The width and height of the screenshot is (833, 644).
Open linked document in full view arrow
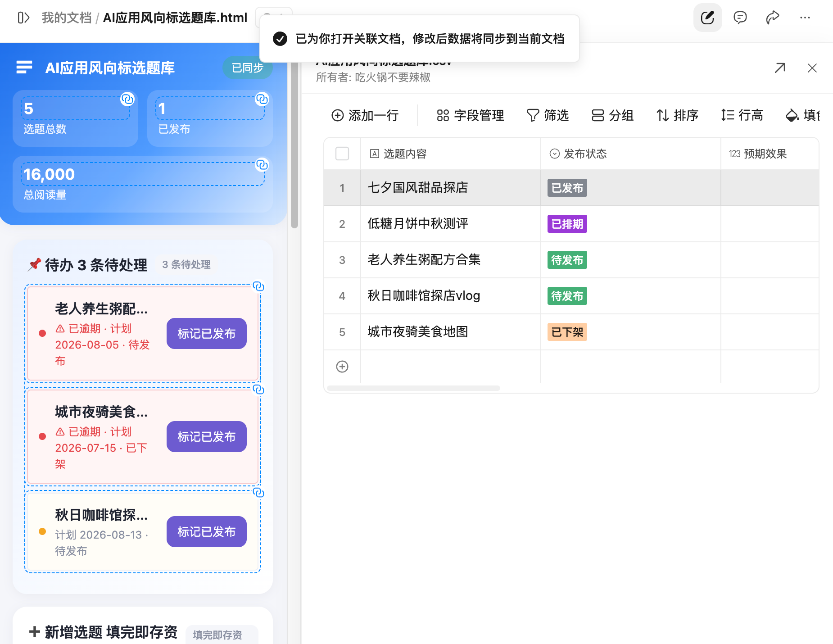pos(780,68)
